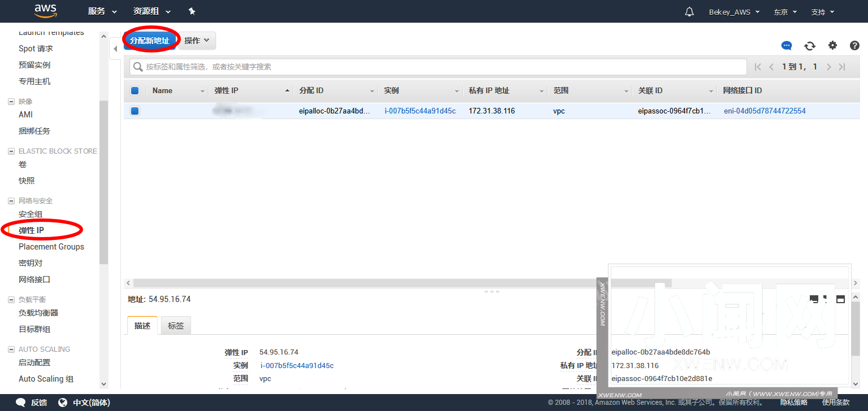Click the globe language icon in footer
Screen dimensions: 868x411
pos(63,403)
